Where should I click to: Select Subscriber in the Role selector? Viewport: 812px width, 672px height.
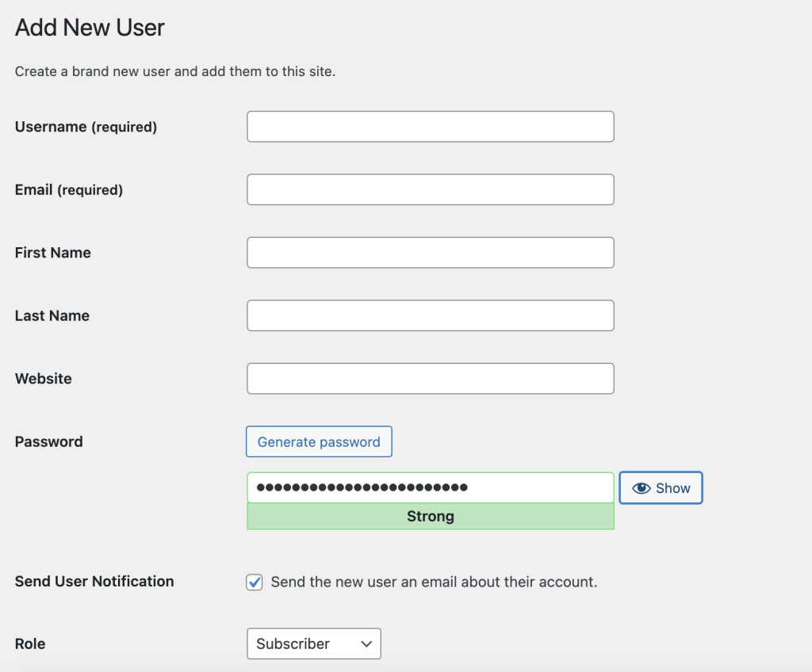[x=313, y=643]
